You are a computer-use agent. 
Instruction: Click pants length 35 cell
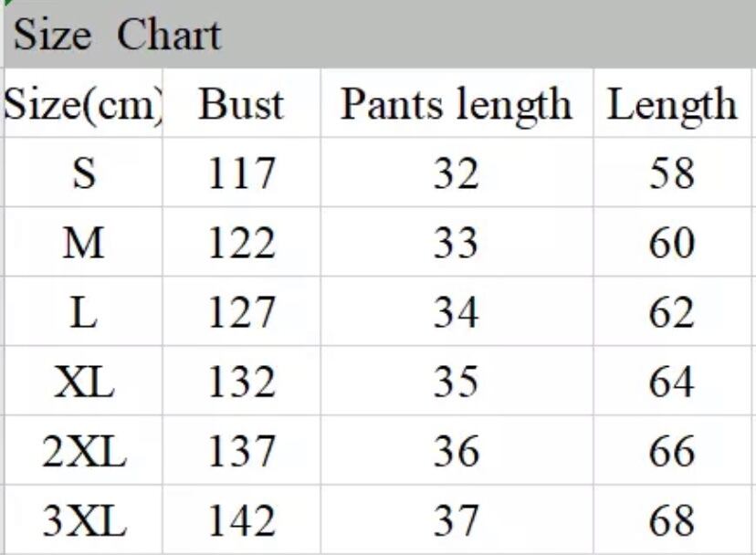[456, 382]
